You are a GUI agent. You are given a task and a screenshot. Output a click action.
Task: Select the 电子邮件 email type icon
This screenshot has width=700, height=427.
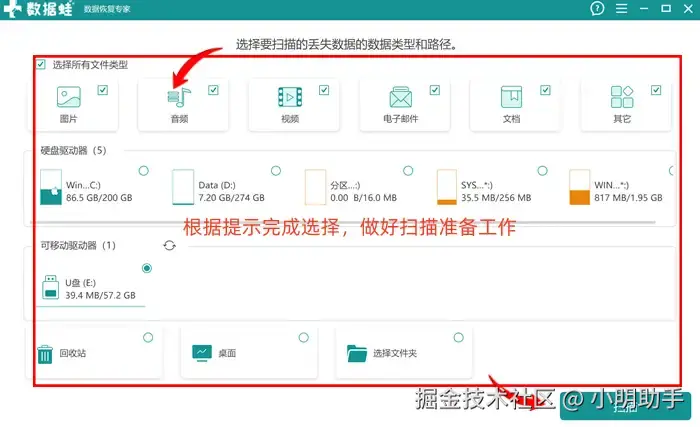[400, 97]
